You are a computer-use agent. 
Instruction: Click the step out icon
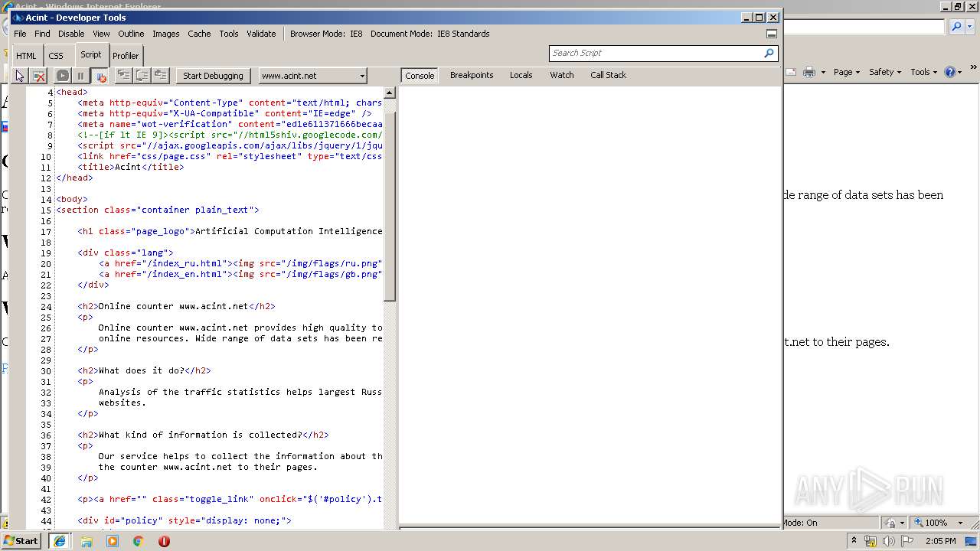[x=160, y=75]
